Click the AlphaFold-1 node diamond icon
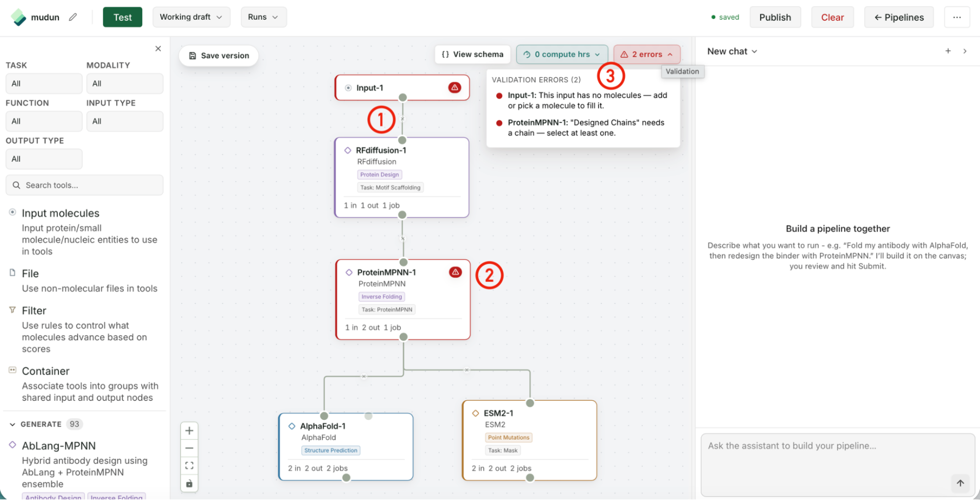Viewport: 980px width, 500px height. pyautogui.click(x=292, y=426)
